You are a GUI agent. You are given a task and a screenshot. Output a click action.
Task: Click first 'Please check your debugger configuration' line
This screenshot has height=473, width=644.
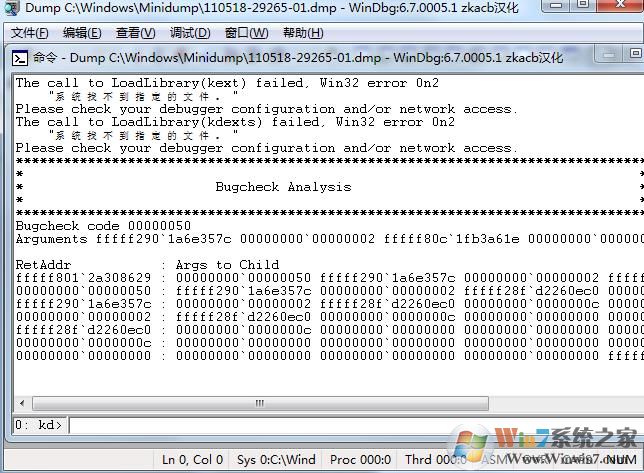266,109
